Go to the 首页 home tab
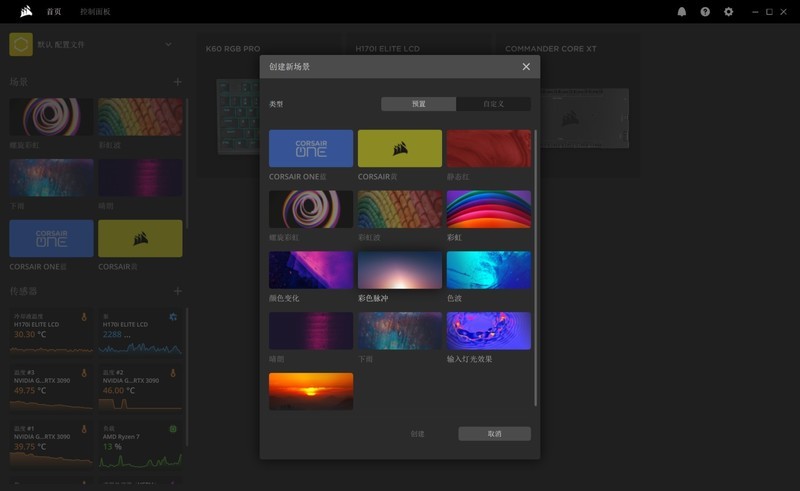 54,11
